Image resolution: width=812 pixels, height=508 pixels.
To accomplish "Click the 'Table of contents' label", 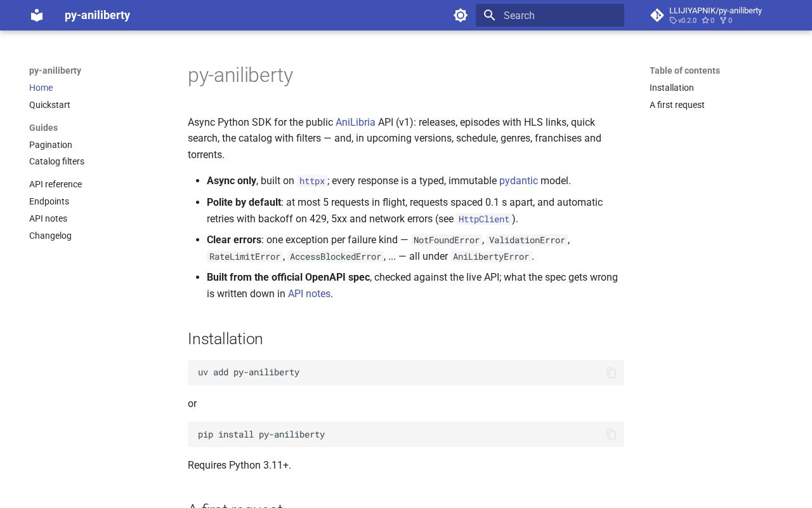I will (x=684, y=70).
